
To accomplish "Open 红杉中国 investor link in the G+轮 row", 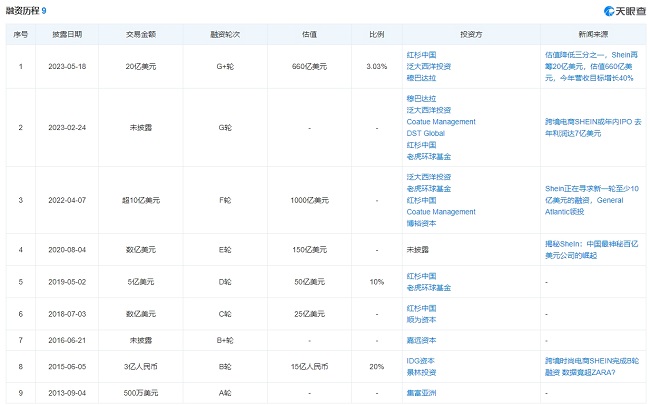I will [421, 55].
